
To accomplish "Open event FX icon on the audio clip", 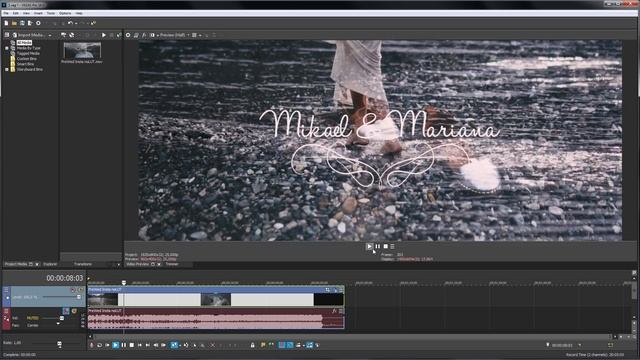I will coord(334,311).
